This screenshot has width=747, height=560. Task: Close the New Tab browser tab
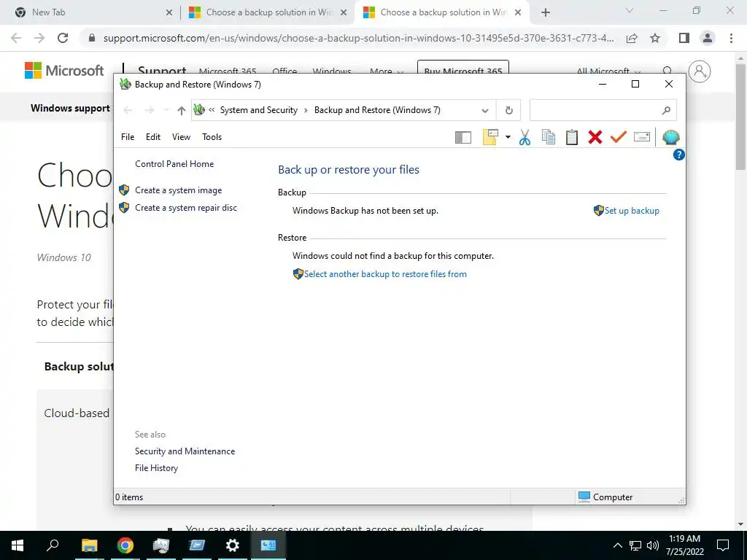coord(169,13)
